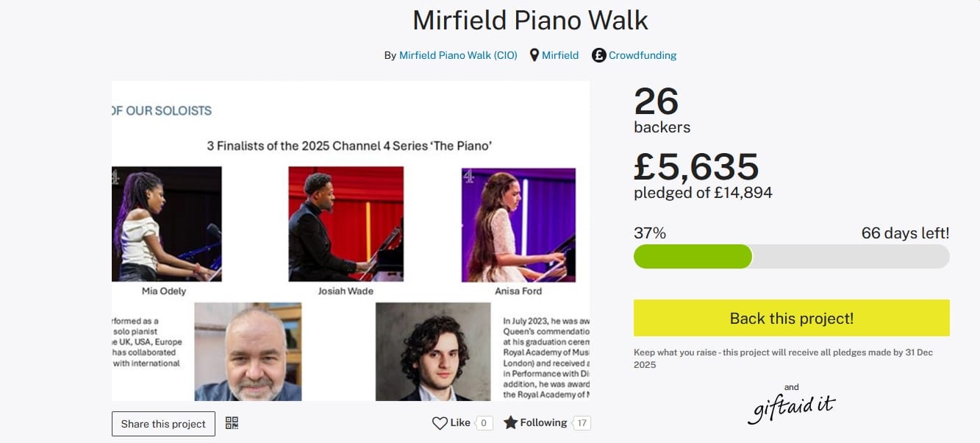Click Mia Odely's photo
The image size is (980, 443).
166,224
